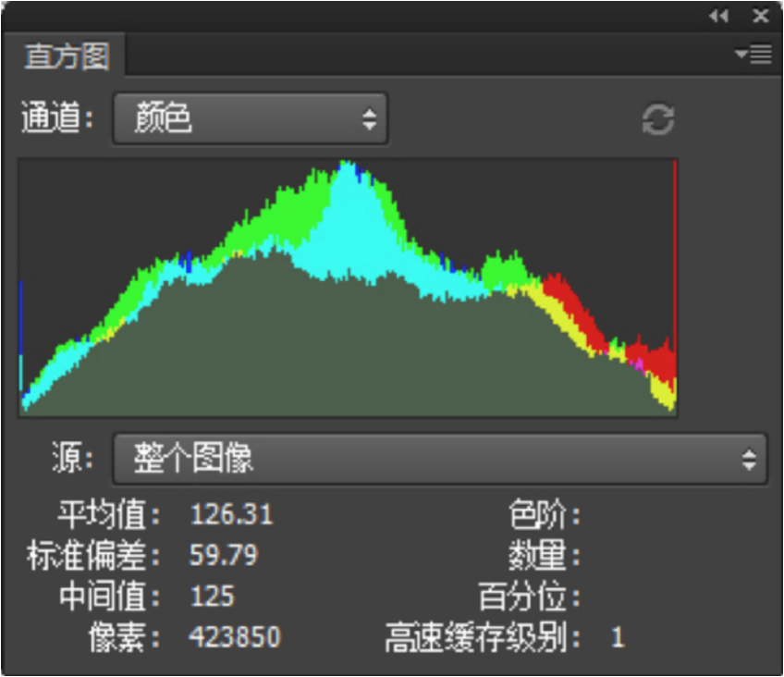
Task: Click the 高速缓存级别 value 1
Action: 618,637
